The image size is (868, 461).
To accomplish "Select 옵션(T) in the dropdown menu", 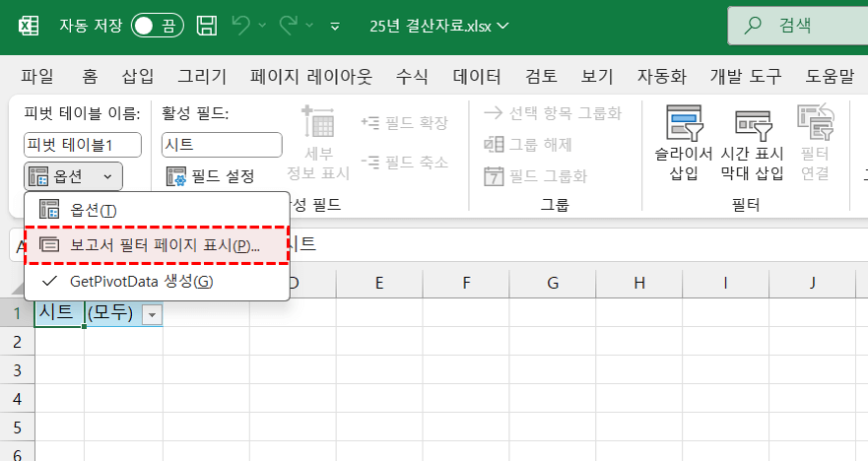I will coord(157,210).
